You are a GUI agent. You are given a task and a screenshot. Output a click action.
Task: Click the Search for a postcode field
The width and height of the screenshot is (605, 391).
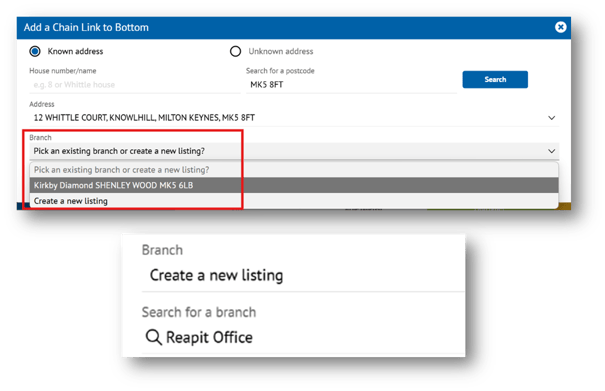pos(352,85)
